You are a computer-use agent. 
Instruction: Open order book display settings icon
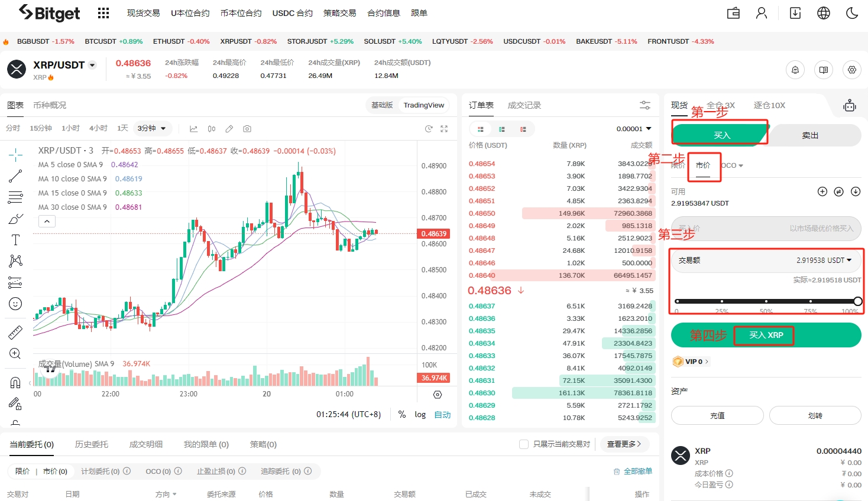click(x=645, y=105)
